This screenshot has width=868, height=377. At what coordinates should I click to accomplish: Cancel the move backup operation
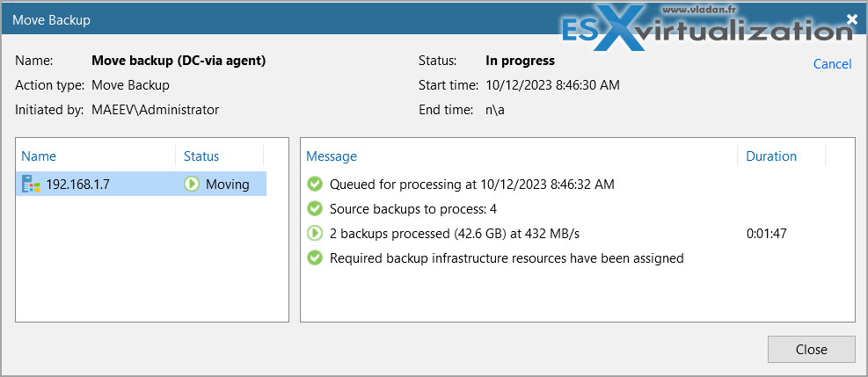[x=832, y=64]
